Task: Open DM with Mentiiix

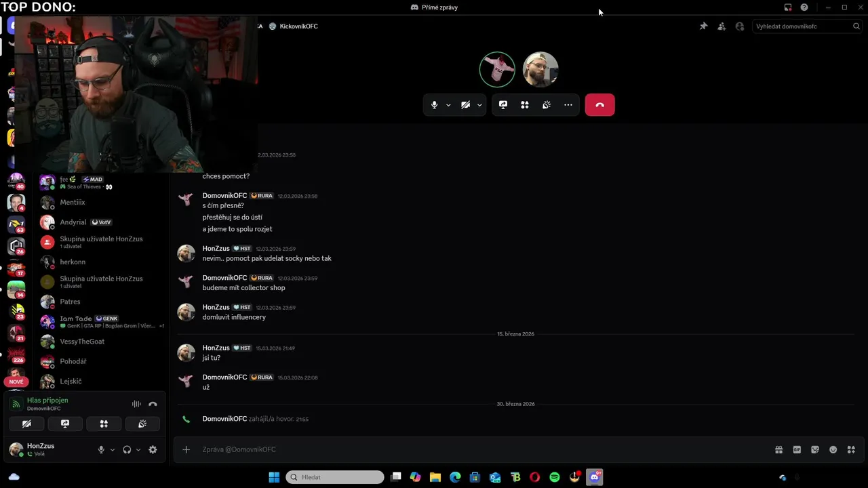Action: pyautogui.click(x=102, y=203)
